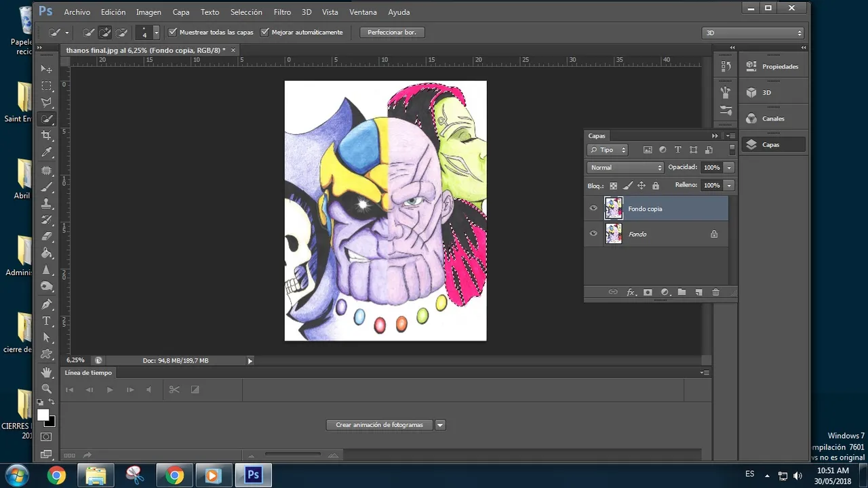Select the Pen tool
Screen dimensions: 868x488
(x=46, y=304)
